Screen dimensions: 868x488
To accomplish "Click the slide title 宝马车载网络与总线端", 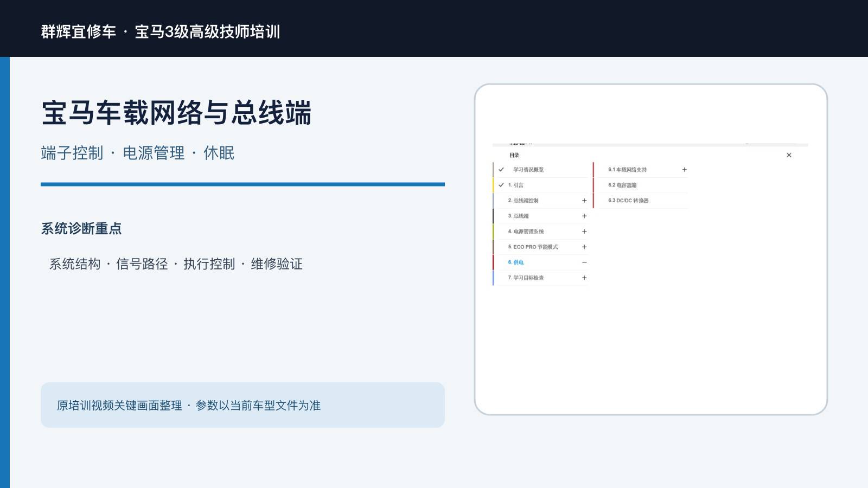I will [x=176, y=113].
